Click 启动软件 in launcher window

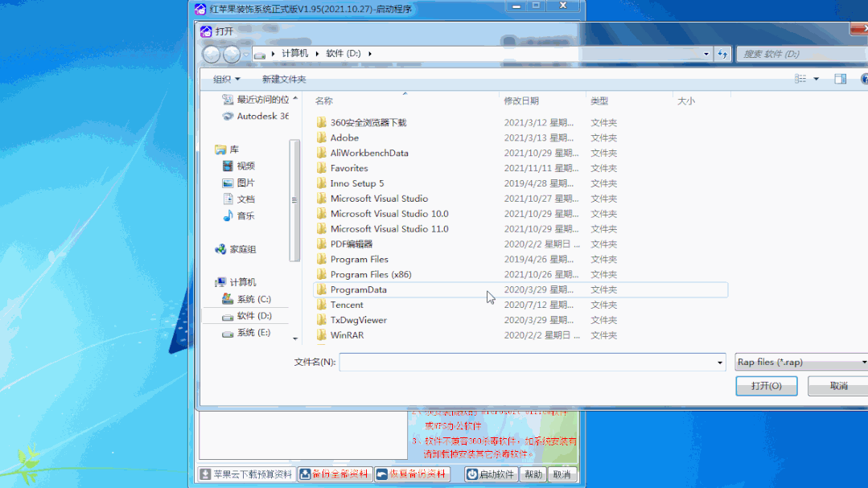click(x=491, y=474)
